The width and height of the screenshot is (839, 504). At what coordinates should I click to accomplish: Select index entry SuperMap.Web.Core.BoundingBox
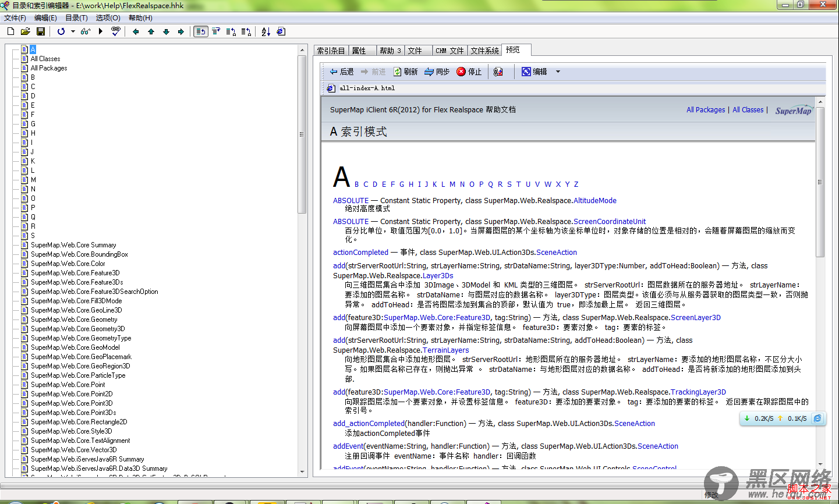click(x=79, y=254)
